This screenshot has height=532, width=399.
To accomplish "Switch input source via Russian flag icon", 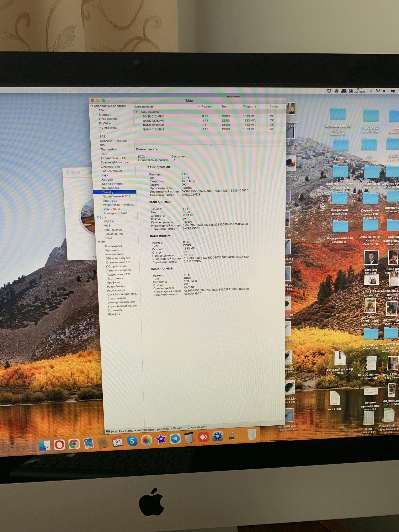I will [x=393, y=91].
